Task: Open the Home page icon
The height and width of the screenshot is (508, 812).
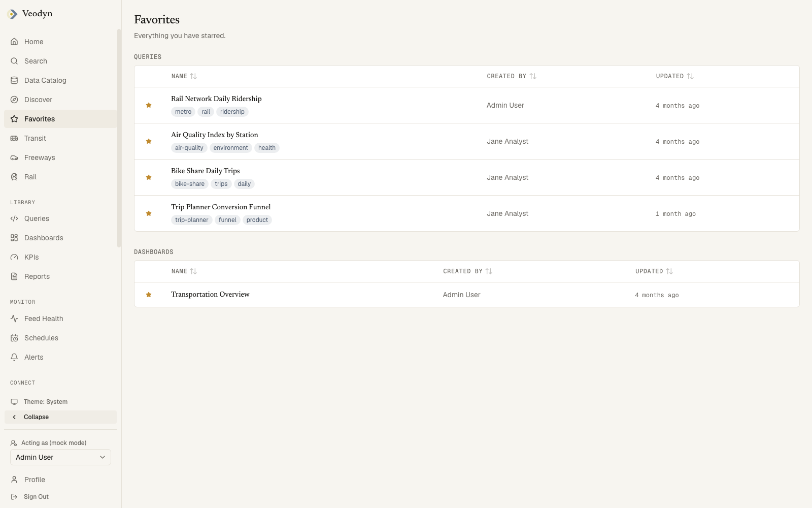Action: click(x=14, y=42)
